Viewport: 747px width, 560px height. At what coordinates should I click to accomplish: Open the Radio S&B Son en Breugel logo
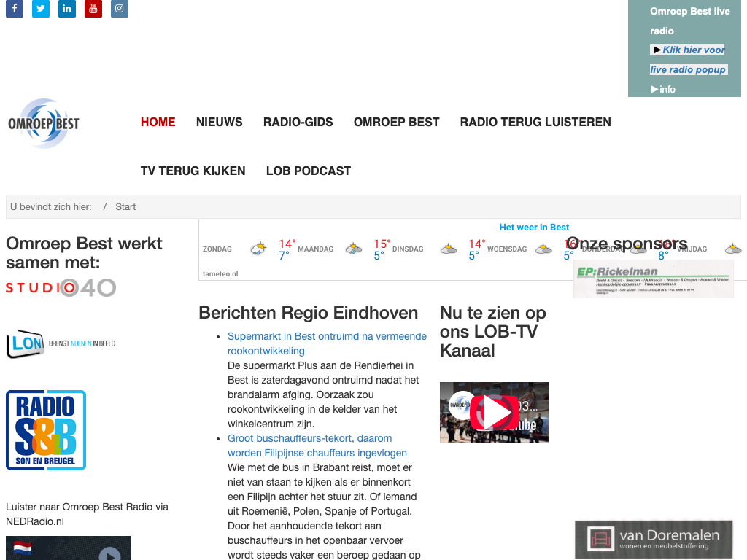pyautogui.click(x=46, y=430)
